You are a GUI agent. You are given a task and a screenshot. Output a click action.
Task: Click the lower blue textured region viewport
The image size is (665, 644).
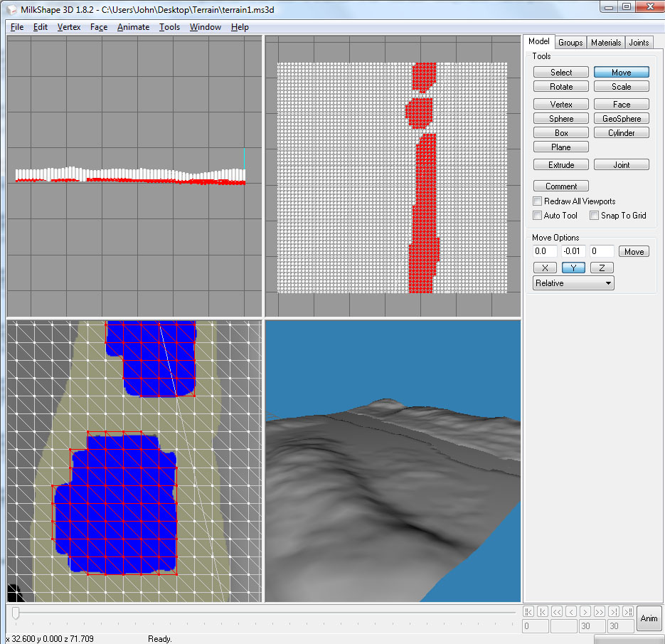tap(115, 504)
